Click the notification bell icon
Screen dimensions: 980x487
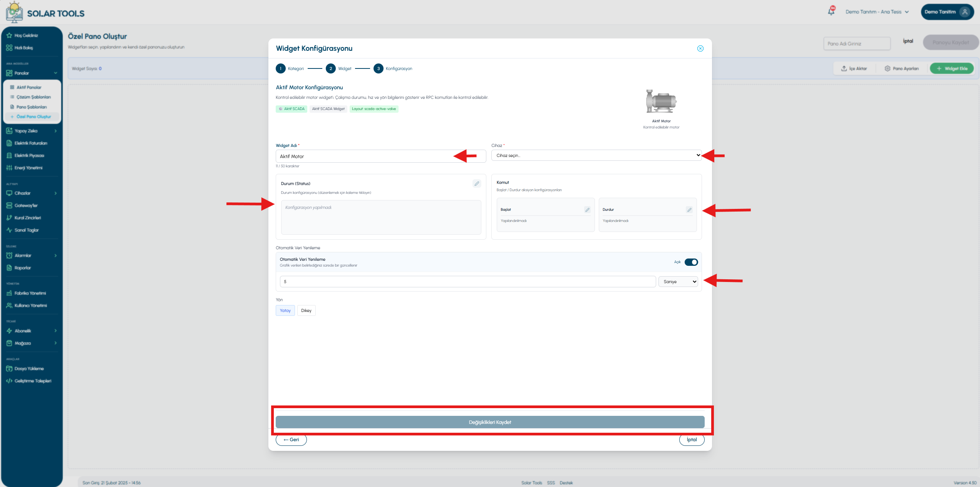coord(831,12)
